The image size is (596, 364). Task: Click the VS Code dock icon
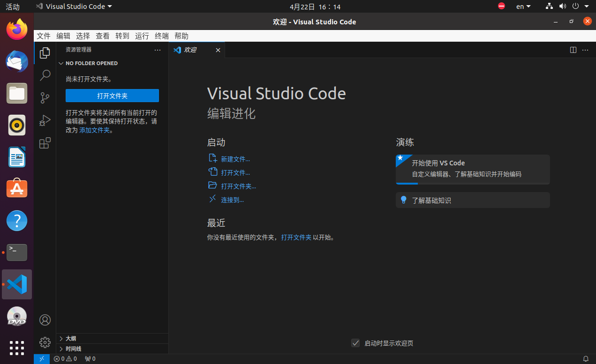click(x=17, y=284)
